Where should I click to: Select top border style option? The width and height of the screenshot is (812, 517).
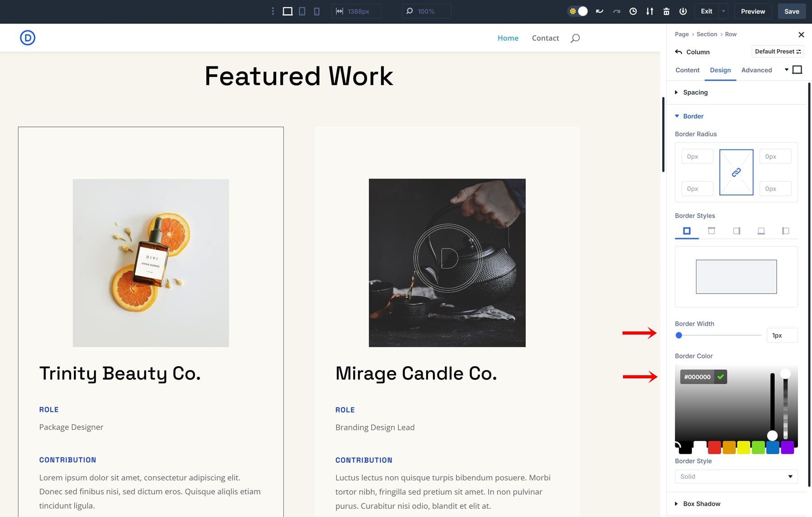(x=711, y=231)
